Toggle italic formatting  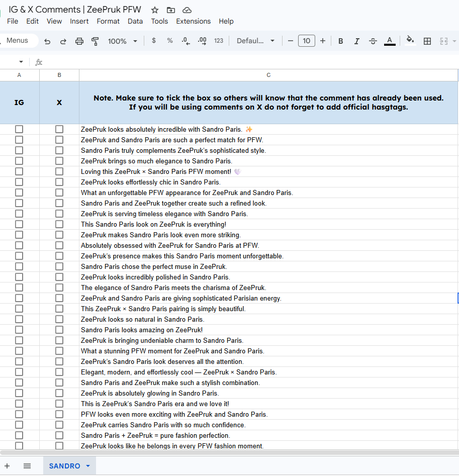tap(357, 41)
